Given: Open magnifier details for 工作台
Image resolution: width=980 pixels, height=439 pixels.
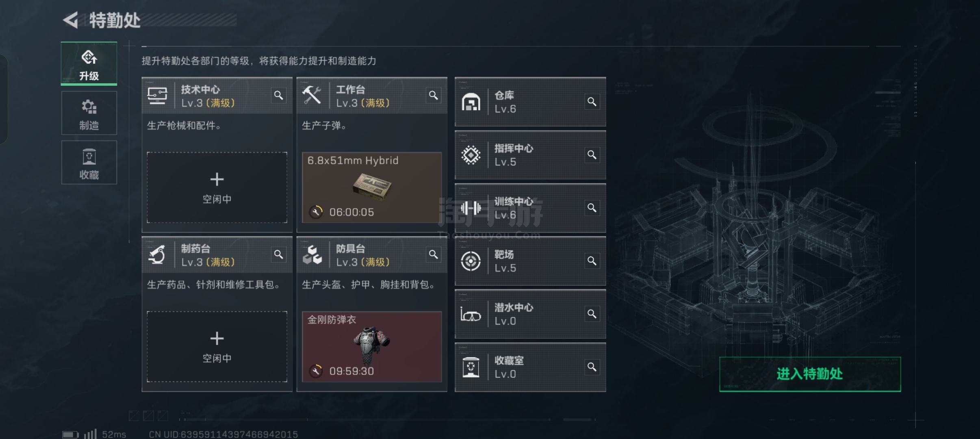Looking at the screenshot, I should 434,95.
